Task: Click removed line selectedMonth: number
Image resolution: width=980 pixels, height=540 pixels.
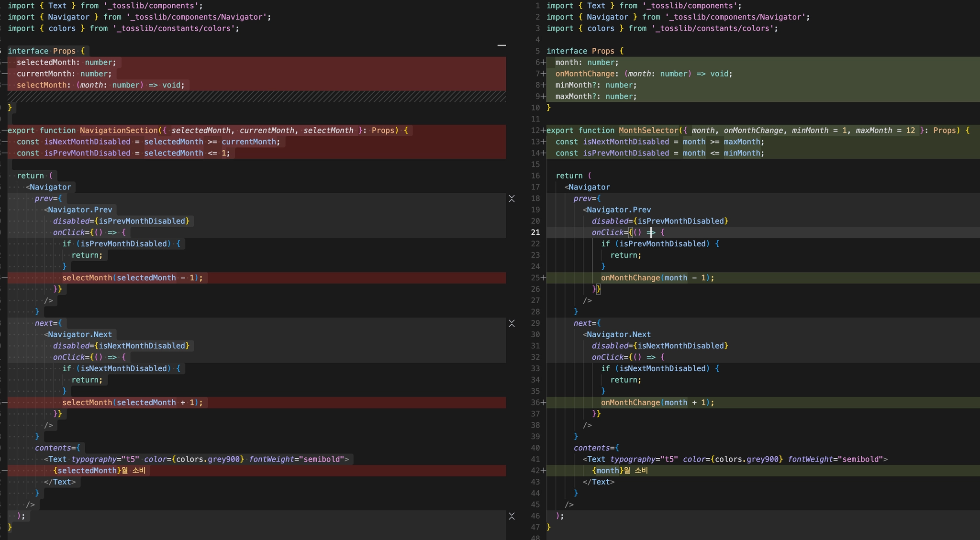Action: click(66, 63)
